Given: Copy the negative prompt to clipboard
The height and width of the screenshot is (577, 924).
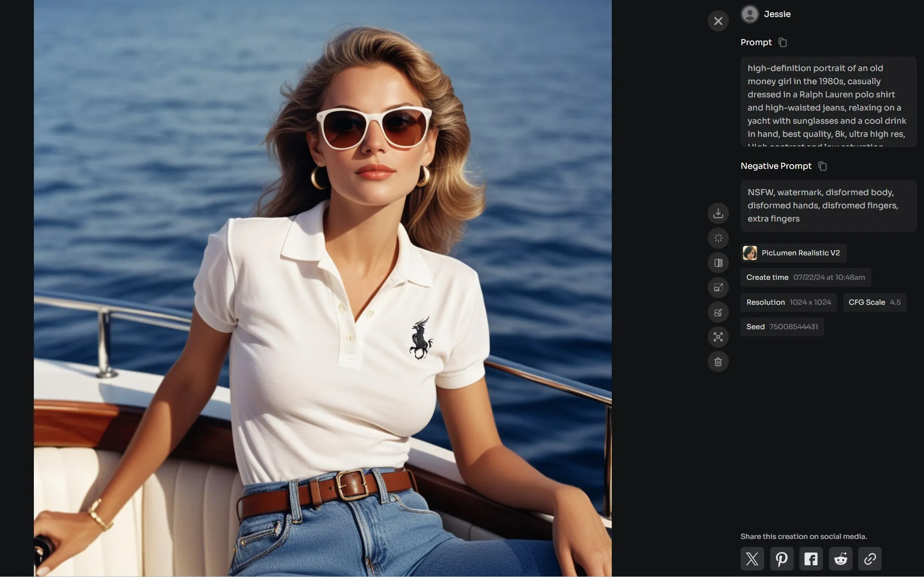Looking at the screenshot, I should (x=822, y=166).
